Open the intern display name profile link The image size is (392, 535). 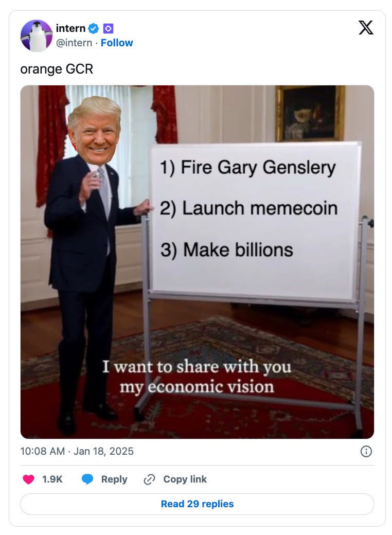point(70,28)
